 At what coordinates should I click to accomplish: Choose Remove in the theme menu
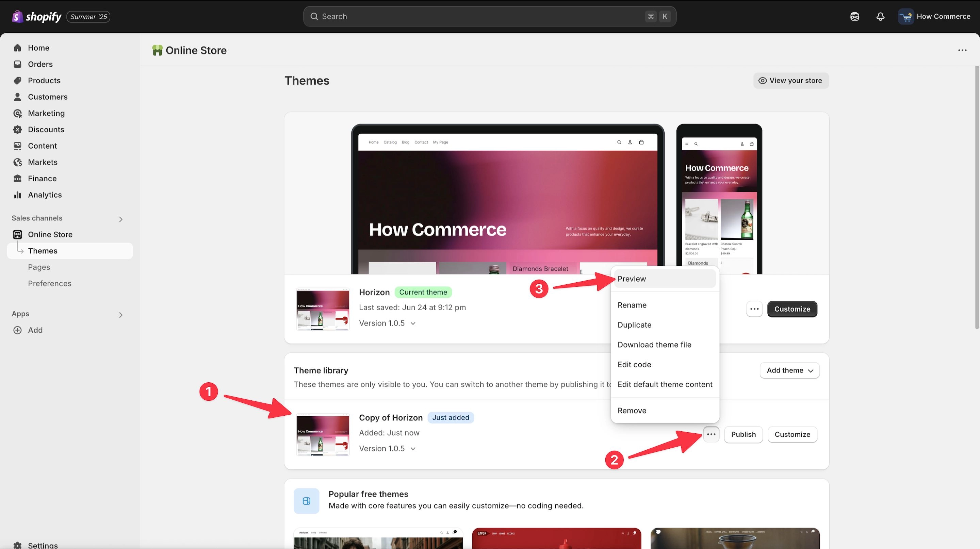(665, 411)
